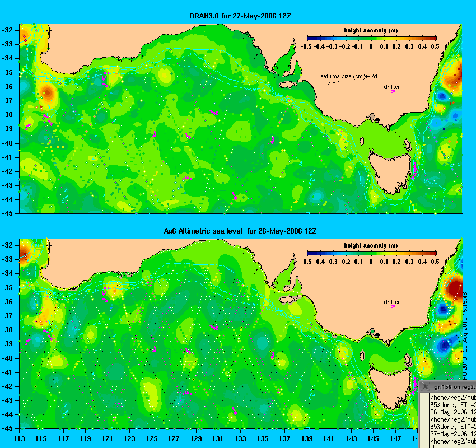Viewport: 476px width, 448px height.
Task: Click the magenta drifter legend marker in the Altimetric plot
Action: pyautogui.click(x=393, y=306)
